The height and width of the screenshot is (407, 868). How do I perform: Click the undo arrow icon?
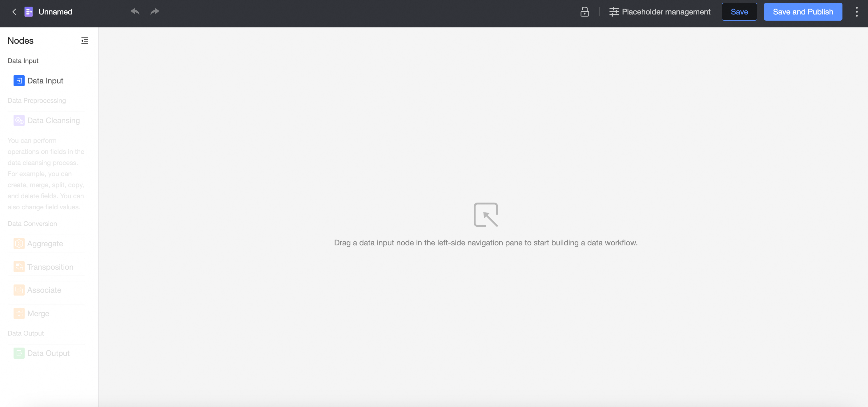click(x=135, y=12)
